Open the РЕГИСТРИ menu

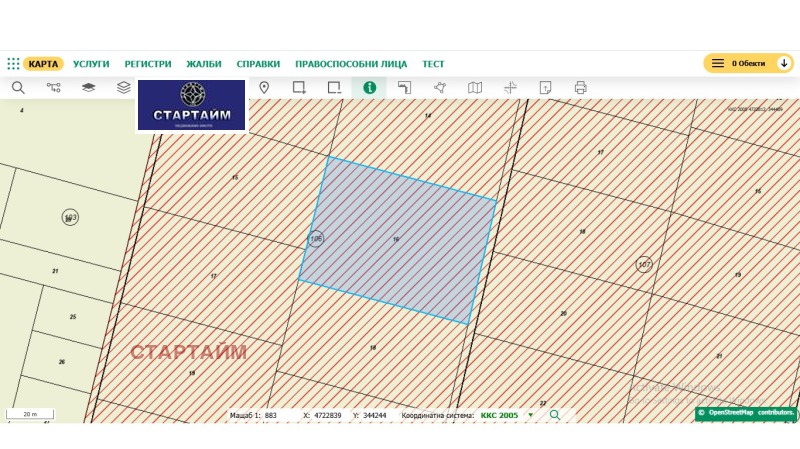pyautogui.click(x=148, y=64)
